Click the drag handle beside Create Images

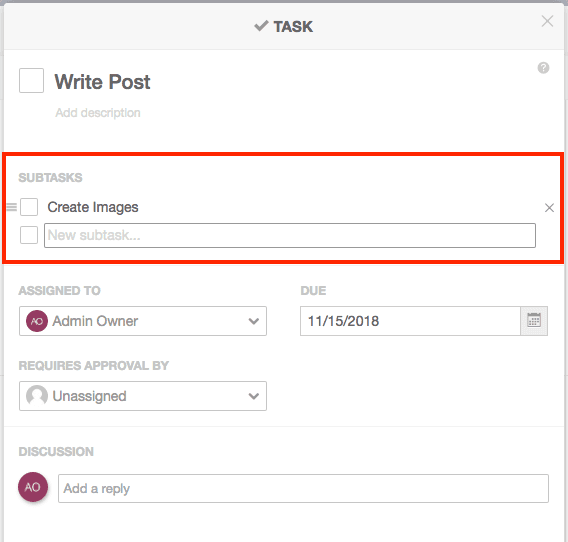click(x=12, y=207)
